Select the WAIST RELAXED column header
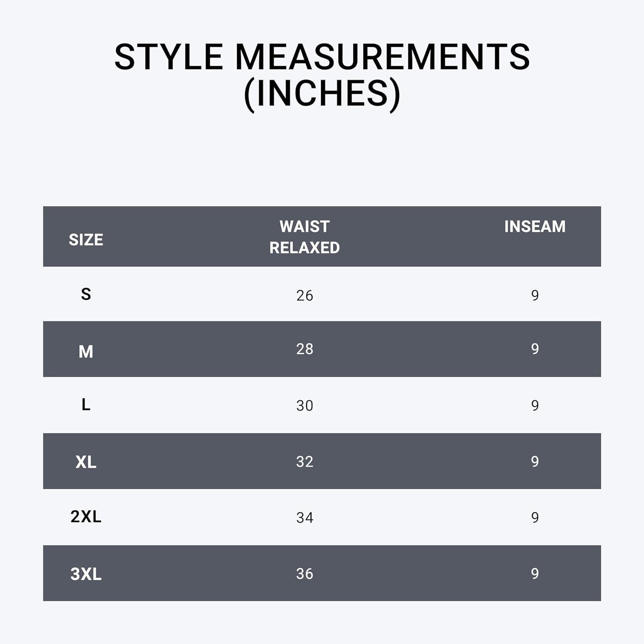Image resolution: width=644 pixels, height=644 pixels. pos(304,237)
